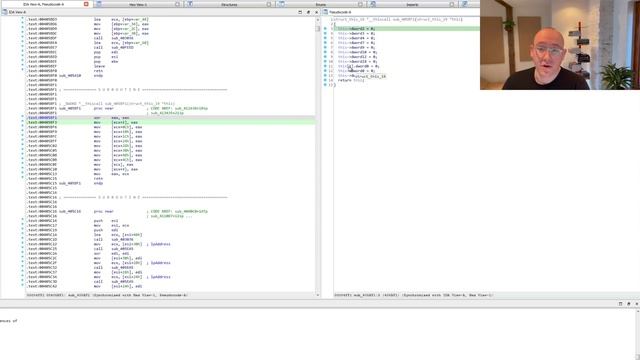Focus the Pseudocode-A pane title
640x360 pixels.
click(340, 12)
